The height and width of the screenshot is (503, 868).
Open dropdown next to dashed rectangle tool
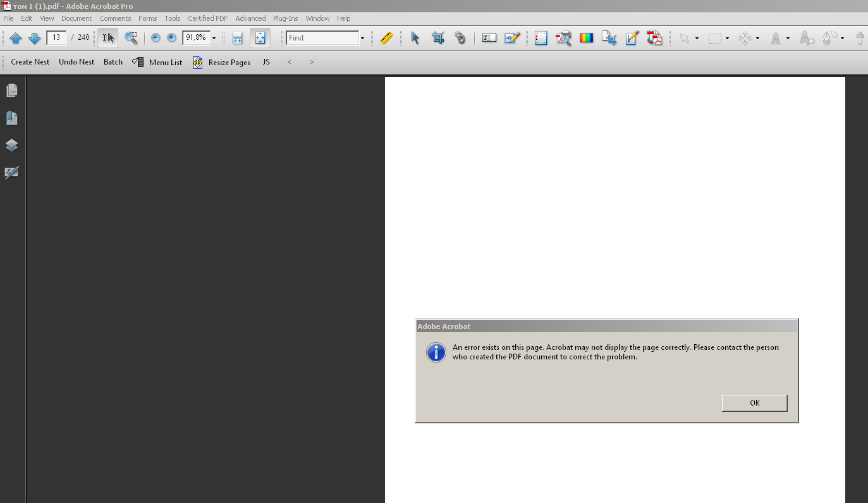[x=727, y=38]
